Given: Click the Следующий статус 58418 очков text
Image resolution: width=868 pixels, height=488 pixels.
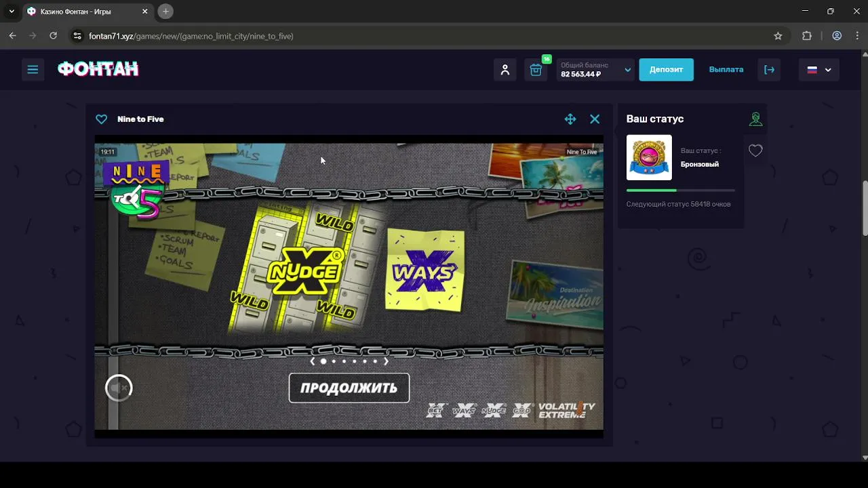Looking at the screenshot, I should tap(678, 204).
